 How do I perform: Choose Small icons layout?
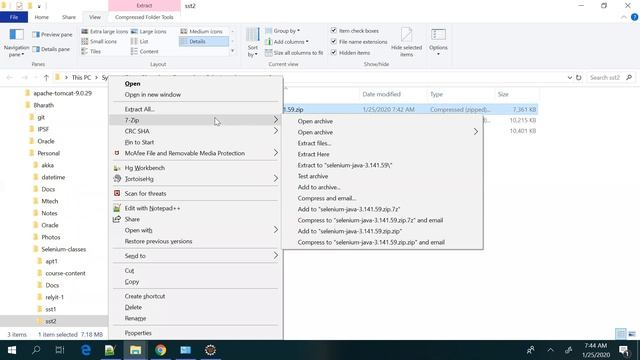click(99, 41)
